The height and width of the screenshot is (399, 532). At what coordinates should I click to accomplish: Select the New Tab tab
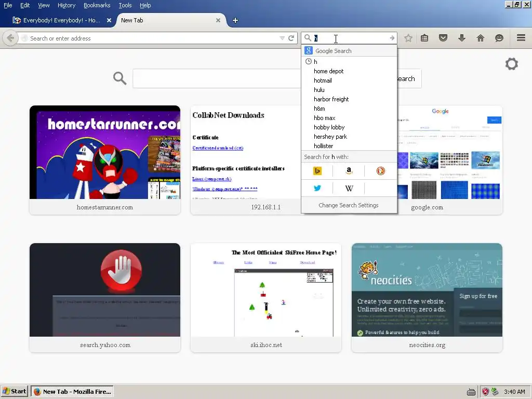170,20
